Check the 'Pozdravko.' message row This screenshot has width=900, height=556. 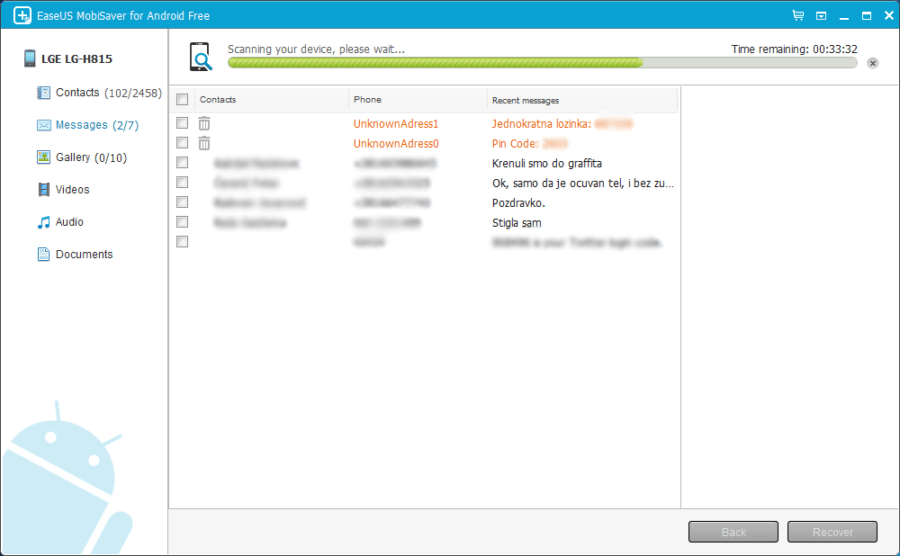point(182,202)
